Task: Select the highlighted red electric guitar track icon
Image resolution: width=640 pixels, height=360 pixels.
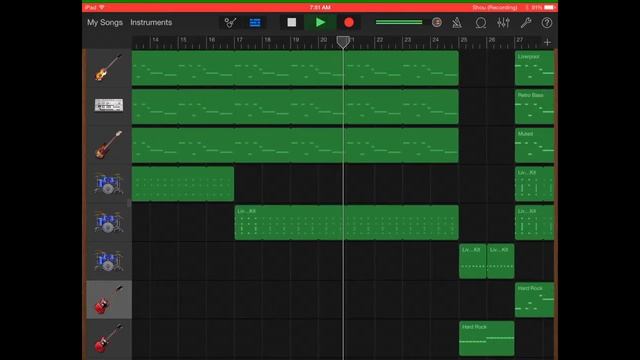Action: click(109, 300)
